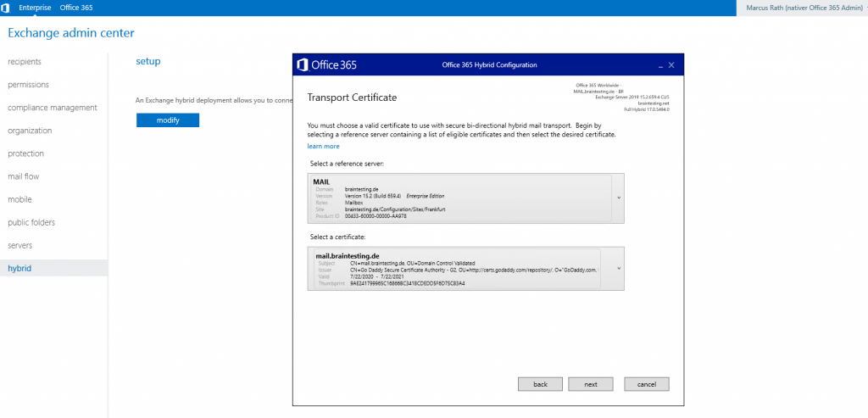Expand the certificate dropdown arrow
The width and height of the screenshot is (868, 418).
click(618, 269)
